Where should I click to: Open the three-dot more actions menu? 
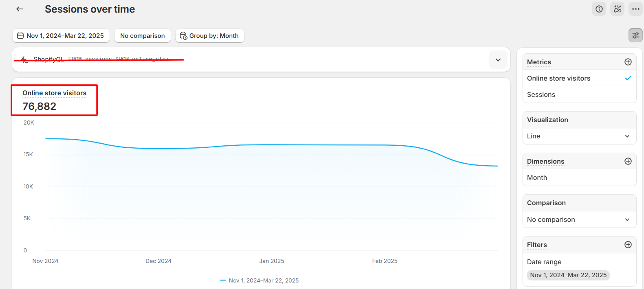point(635,9)
